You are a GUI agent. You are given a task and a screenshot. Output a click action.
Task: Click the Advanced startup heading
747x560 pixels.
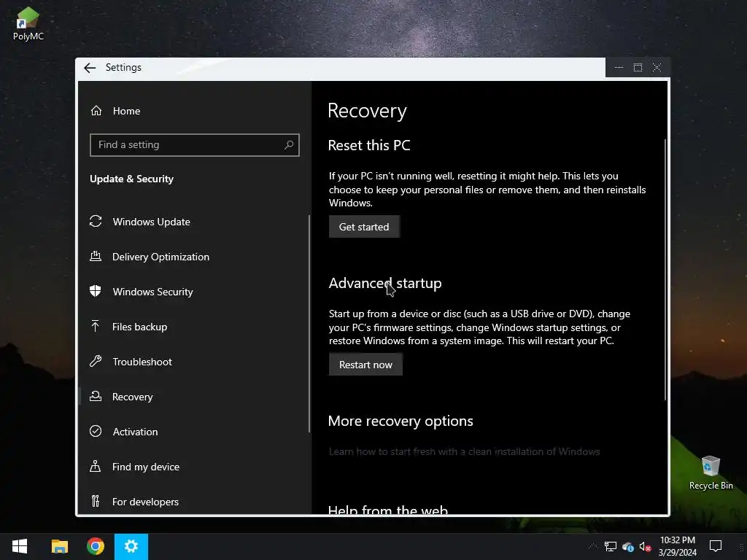pyautogui.click(x=385, y=283)
